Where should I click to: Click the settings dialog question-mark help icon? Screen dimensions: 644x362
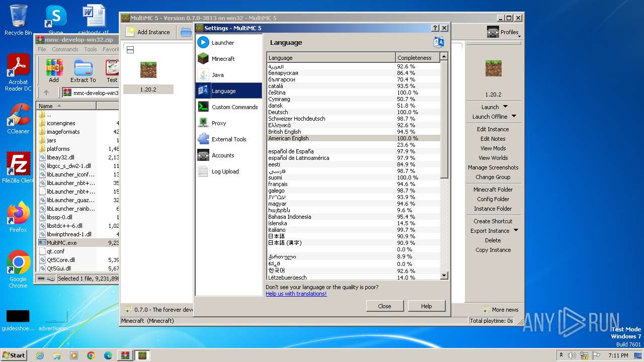pyautogui.click(x=435, y=28)
